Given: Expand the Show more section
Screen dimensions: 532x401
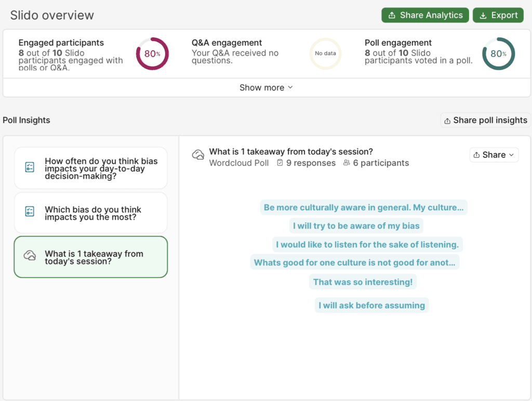Looking at the screenshot, I should (266, 87).
